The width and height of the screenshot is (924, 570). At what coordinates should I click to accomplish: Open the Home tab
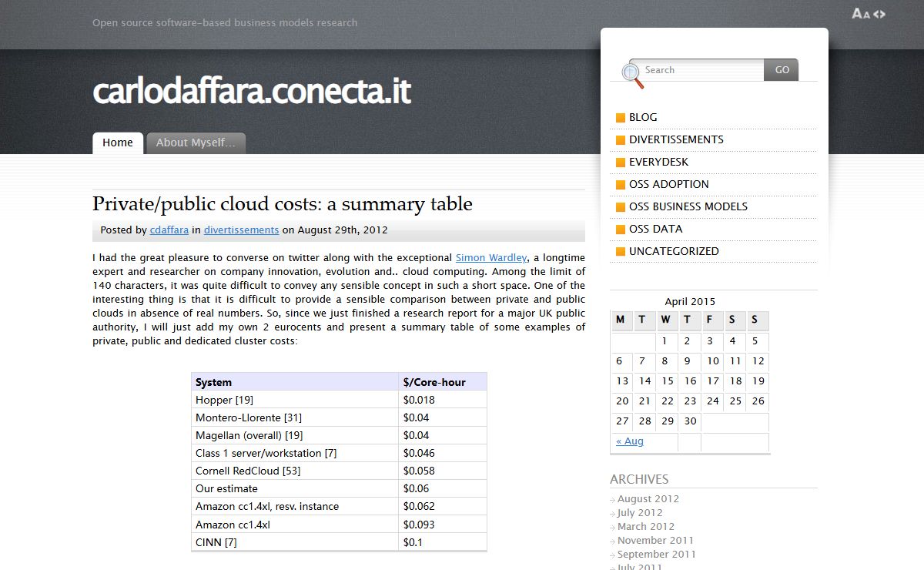click(118, 142)
